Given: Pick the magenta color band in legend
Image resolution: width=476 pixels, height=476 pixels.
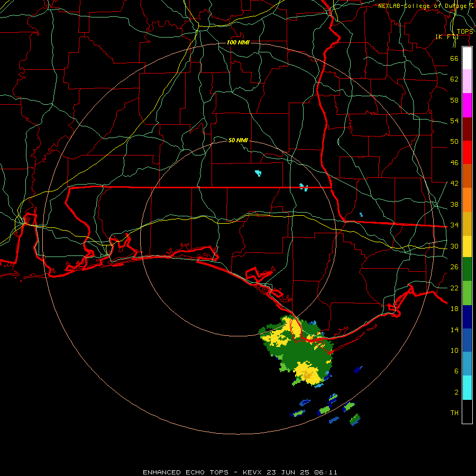Looking at the screenshot, I should pyautogui.click(x=467, y=105).
